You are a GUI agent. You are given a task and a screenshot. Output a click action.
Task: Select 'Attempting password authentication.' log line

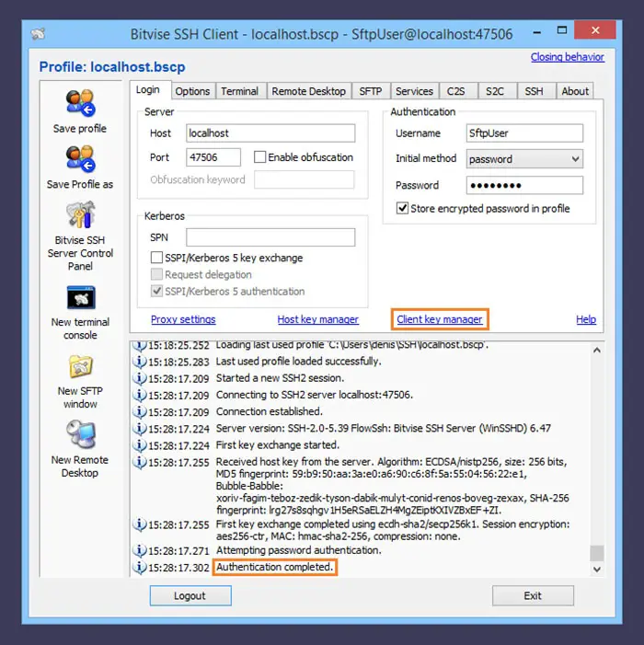[299, 550]
